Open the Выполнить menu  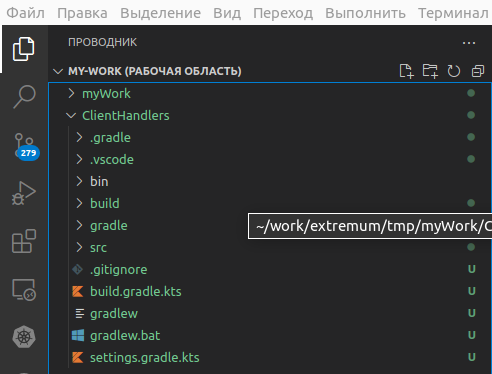coord(365,13)
